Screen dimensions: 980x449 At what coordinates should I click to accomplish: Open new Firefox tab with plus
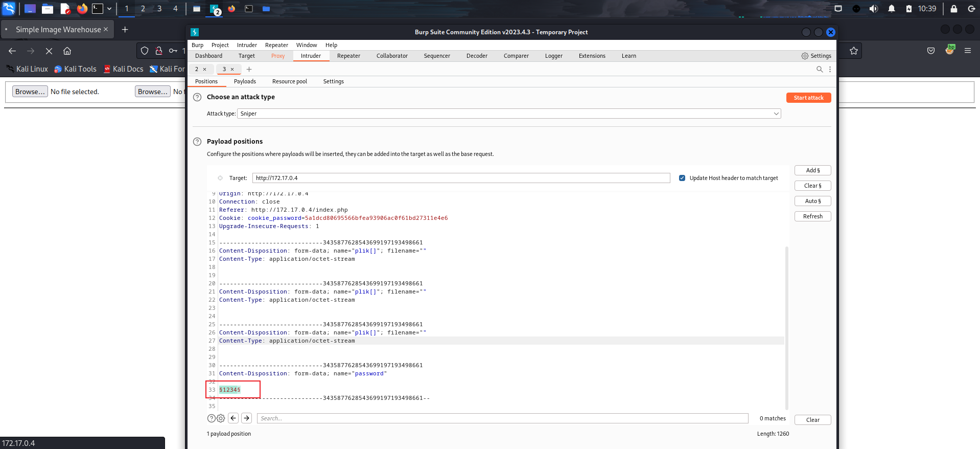click(125, 30)
